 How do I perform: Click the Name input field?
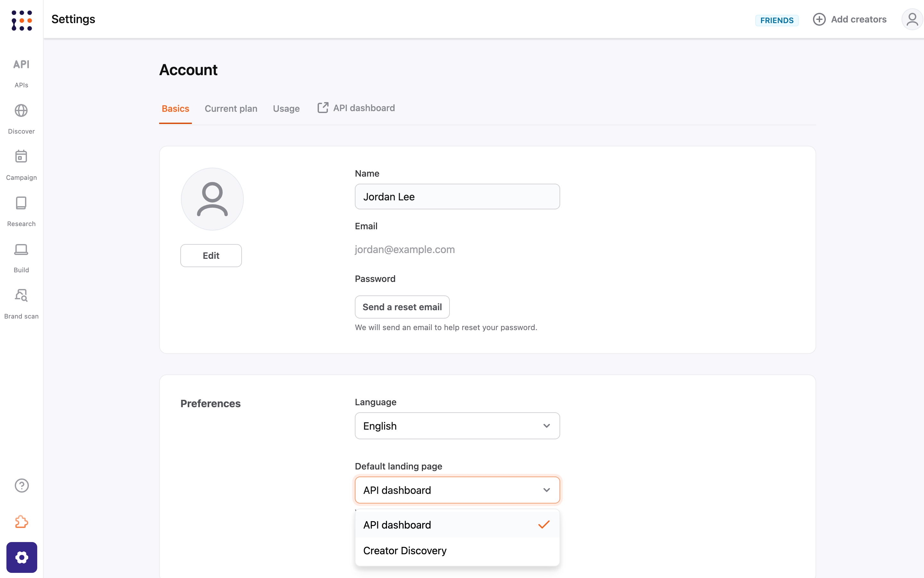pyautogui.click(x=458, y=197)
